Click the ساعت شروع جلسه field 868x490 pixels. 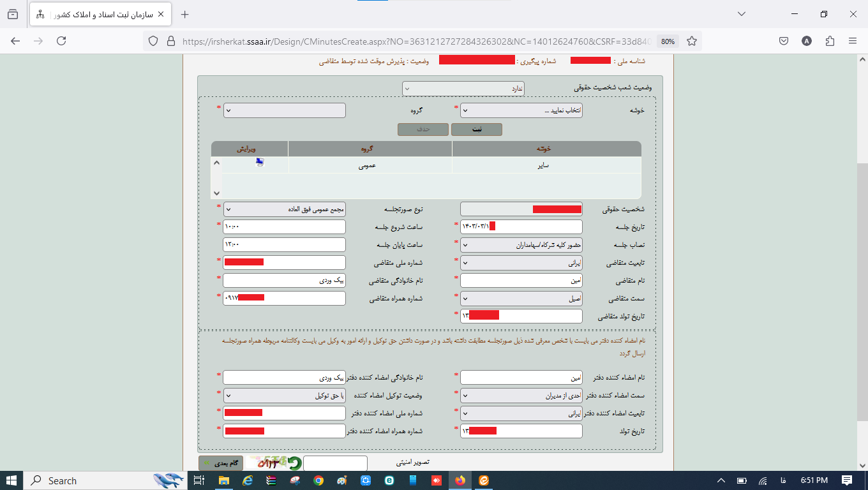[285, 227]
